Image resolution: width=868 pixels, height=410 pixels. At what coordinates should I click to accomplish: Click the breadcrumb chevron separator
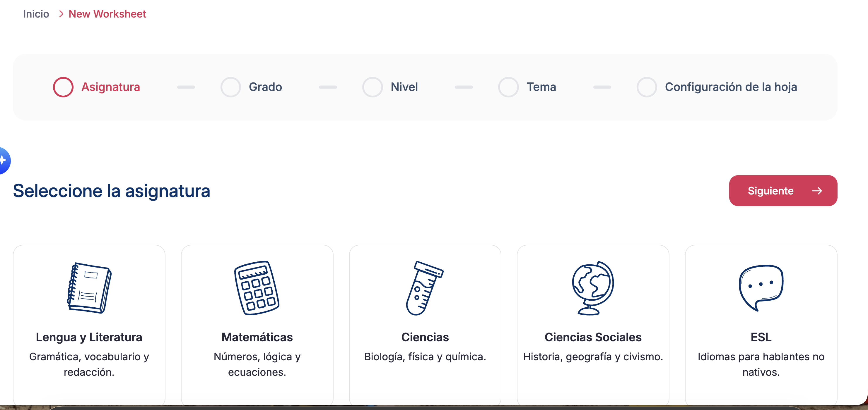[x=61, y=14]
